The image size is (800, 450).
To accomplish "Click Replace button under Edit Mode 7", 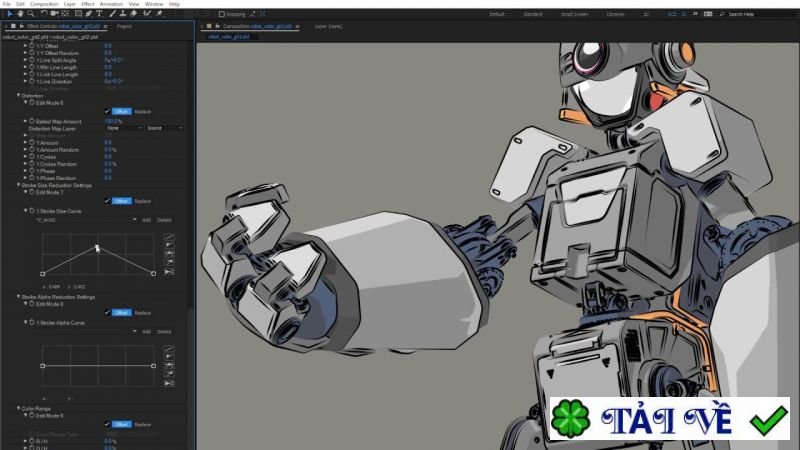I will [143, 201].
